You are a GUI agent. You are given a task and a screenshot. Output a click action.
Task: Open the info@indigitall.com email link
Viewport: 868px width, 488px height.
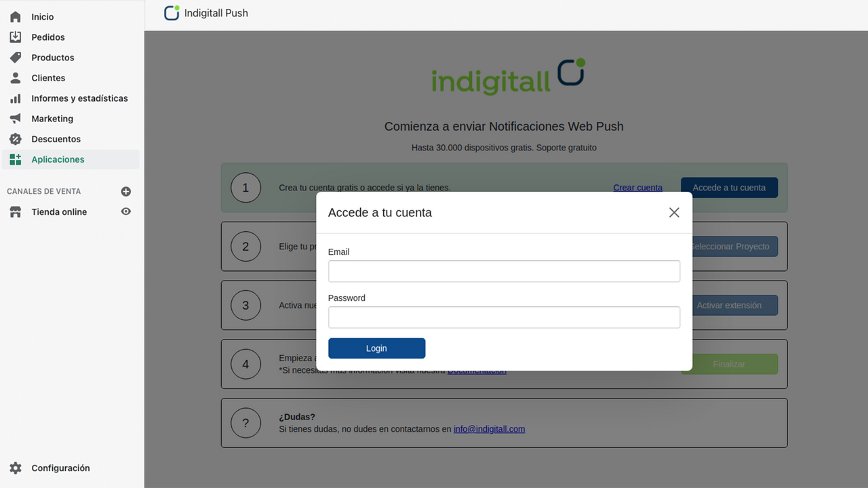point(489,429)
